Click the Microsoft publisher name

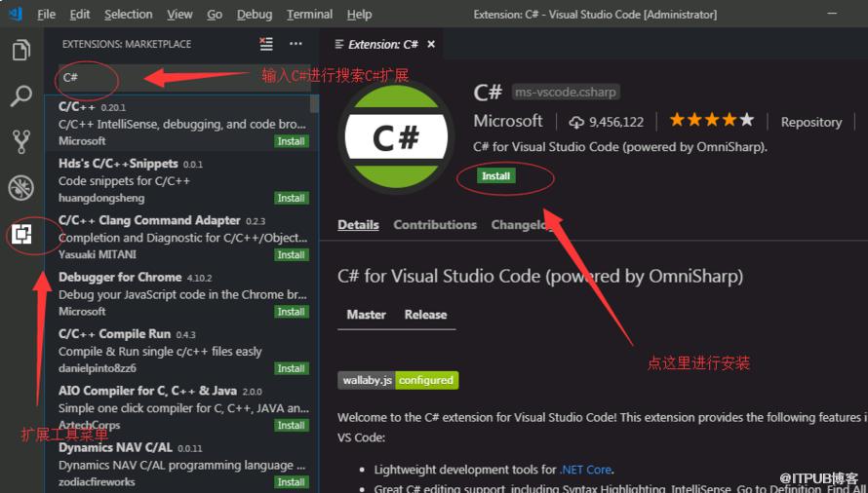pos(507,121)
